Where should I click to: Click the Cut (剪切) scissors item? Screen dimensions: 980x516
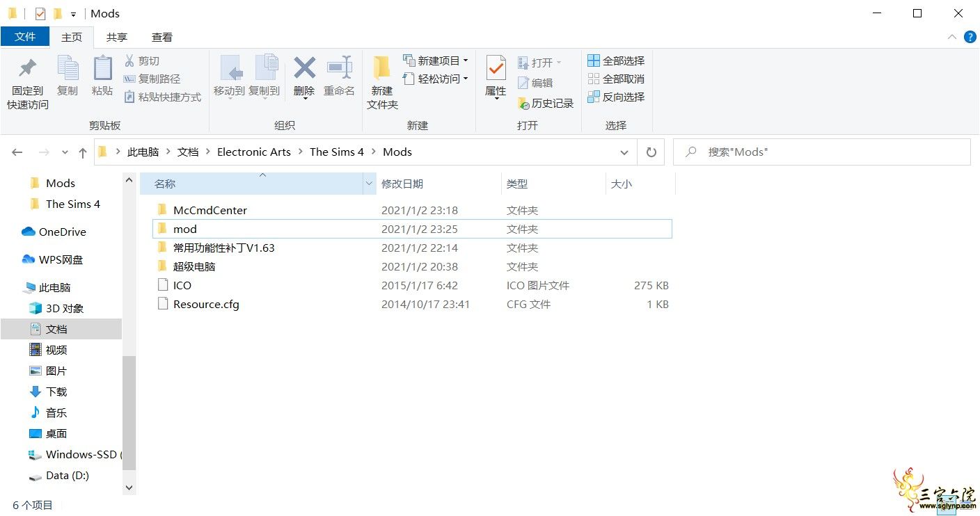click(142, 61)
